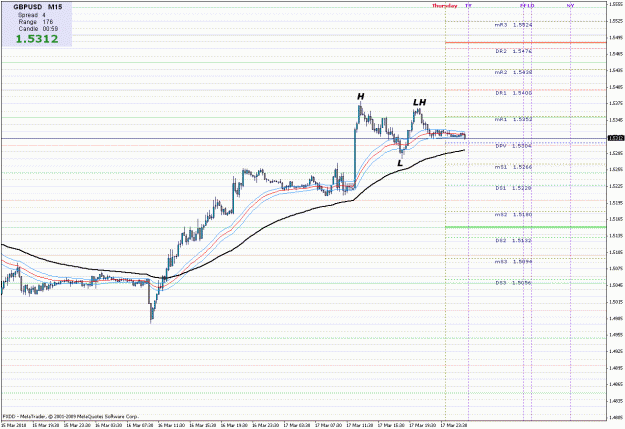Click the DR1 pivot level label
Viewport: 625px width, 429px height.
pyautogui.click(x=513, y=93)
